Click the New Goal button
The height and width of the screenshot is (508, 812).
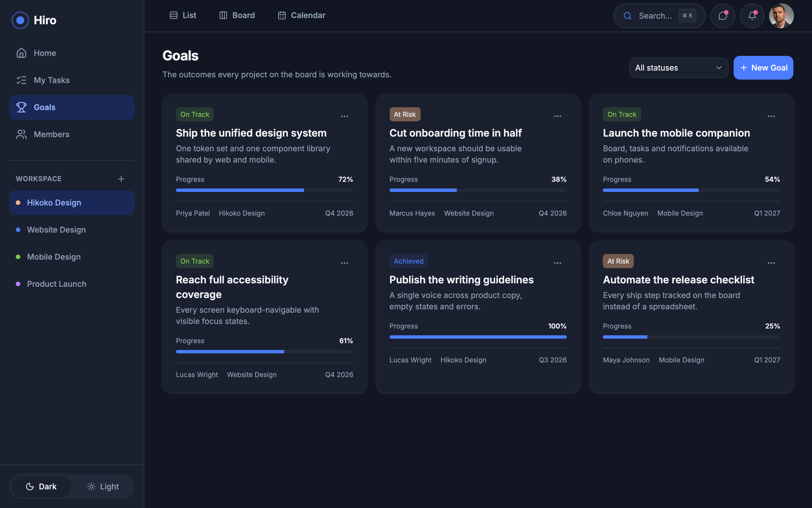(763, 68)
